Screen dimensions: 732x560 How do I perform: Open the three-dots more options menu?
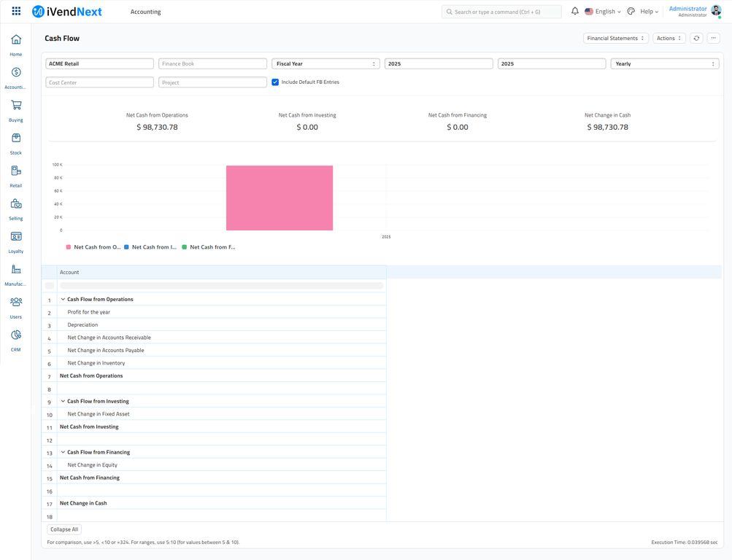point(713,38)
